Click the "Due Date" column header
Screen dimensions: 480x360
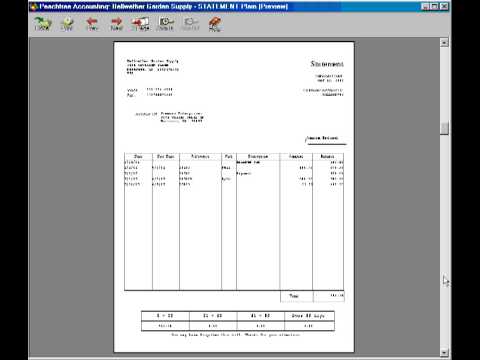pyautogui.click(x=166, y=156)
